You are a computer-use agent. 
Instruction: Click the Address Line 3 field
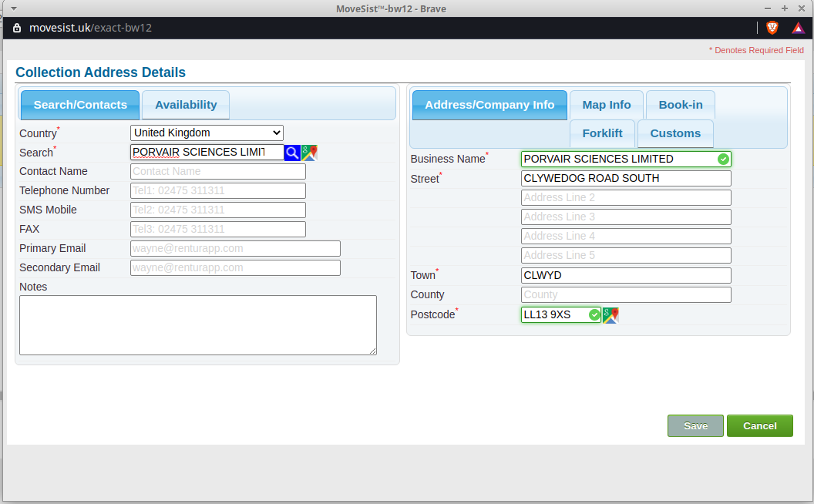[626, 217]
